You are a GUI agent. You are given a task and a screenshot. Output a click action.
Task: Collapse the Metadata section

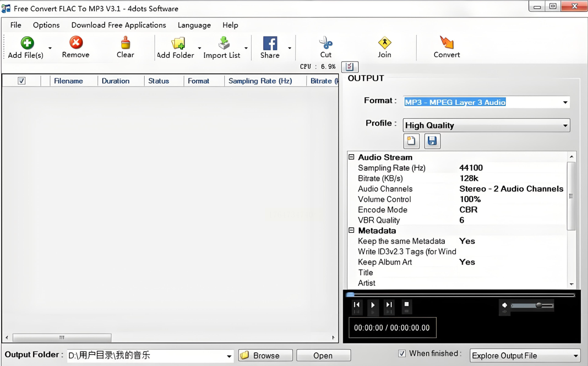[x=351, y=230]
